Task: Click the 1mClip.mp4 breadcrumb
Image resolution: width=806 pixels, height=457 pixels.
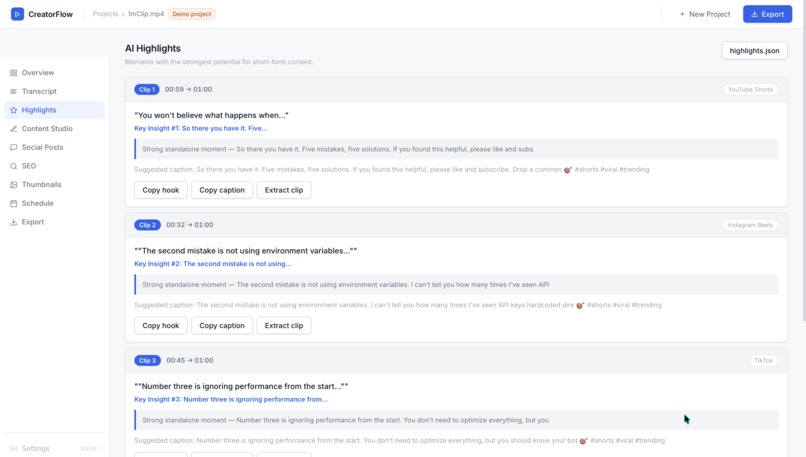Action: tap(146, 14)
